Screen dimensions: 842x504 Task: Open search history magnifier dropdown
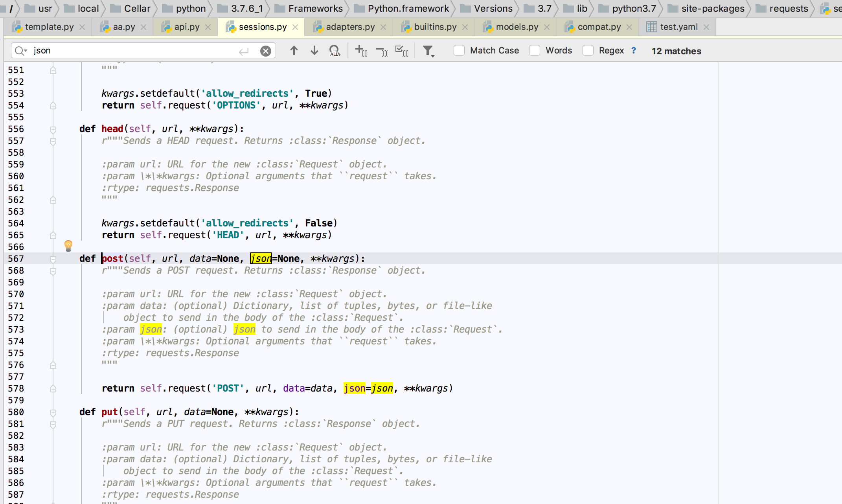tap(20, 51)
